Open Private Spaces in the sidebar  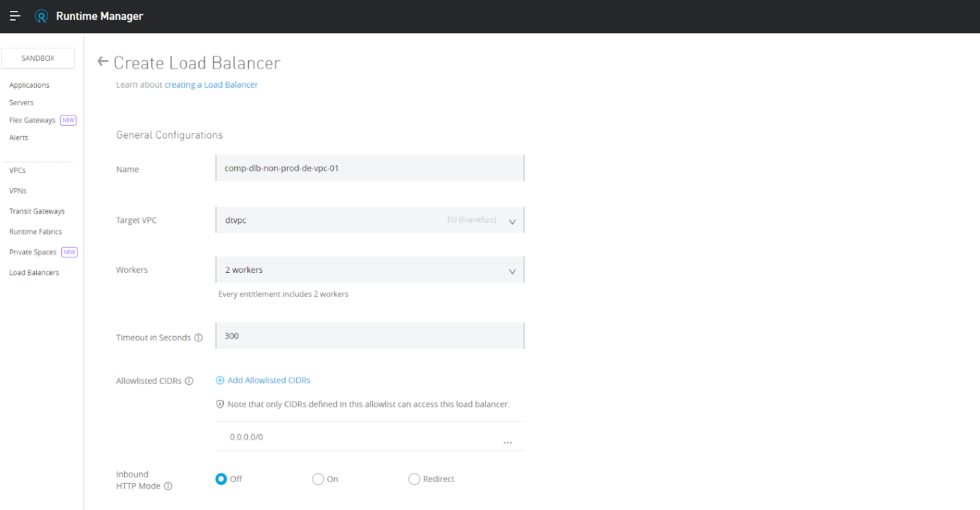(x=33, y=252)
